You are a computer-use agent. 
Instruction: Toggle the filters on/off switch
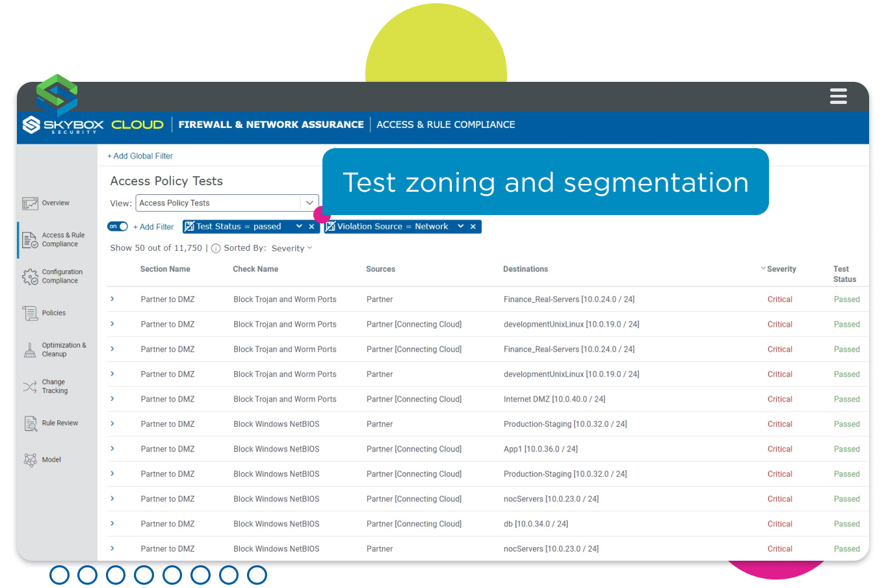click(118, 227)
